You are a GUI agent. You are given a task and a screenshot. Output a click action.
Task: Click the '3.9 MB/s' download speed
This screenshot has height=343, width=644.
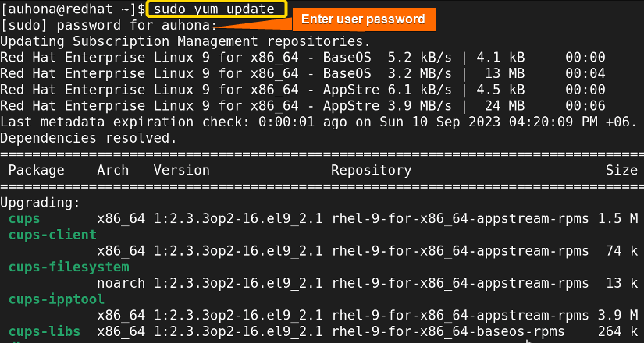point(419,106)
